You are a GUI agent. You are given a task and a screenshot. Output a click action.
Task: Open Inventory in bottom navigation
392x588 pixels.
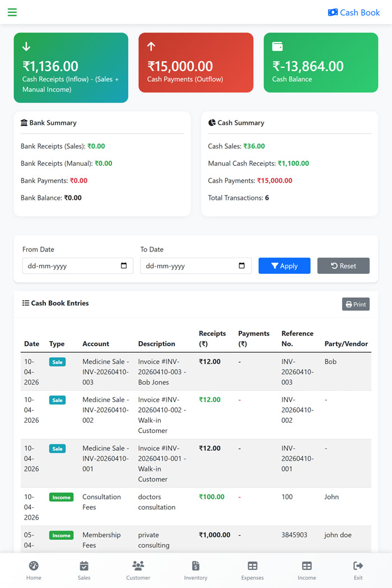(x=195, y=571)
